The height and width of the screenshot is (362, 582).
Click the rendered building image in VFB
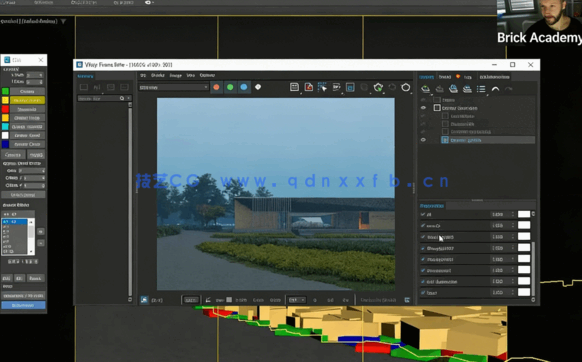click(275, 194)
